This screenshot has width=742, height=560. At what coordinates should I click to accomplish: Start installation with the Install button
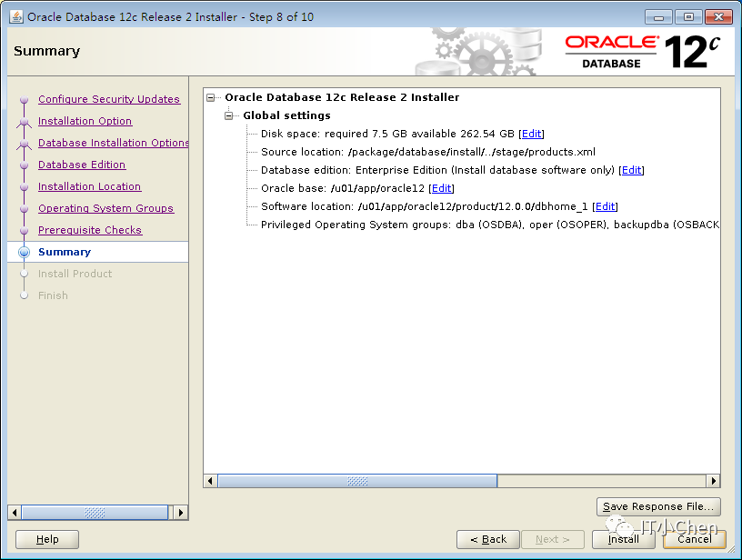pyautogui.click(x=623, y=539)
